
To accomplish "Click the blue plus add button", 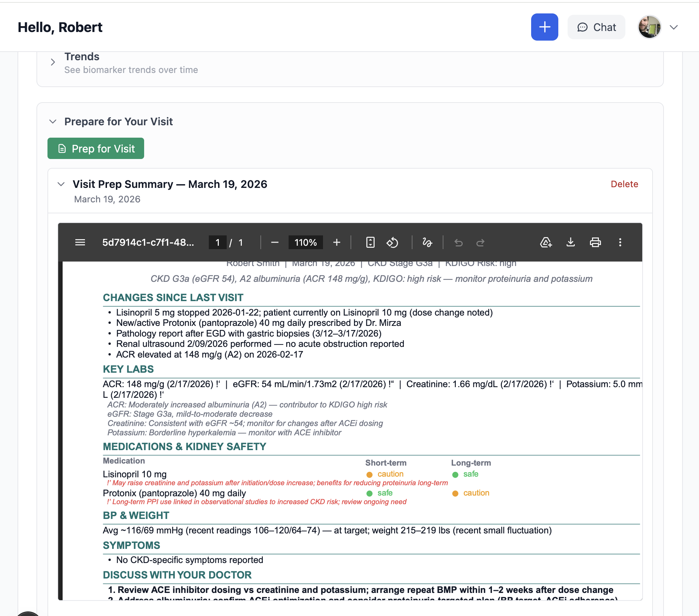I will pyautogui.click(x=544, y=27).
